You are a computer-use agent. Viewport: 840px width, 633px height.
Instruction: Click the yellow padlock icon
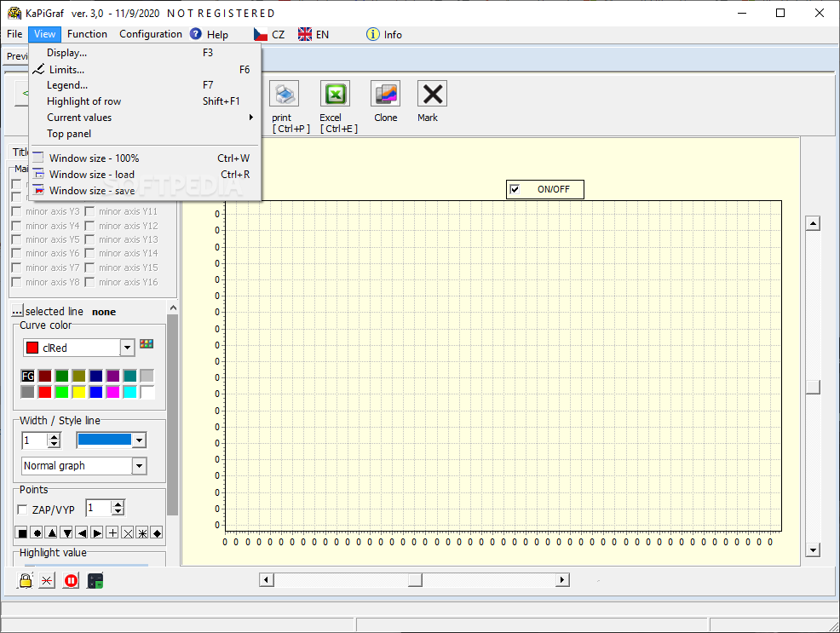pyautogui.click(x=26, y=580)
